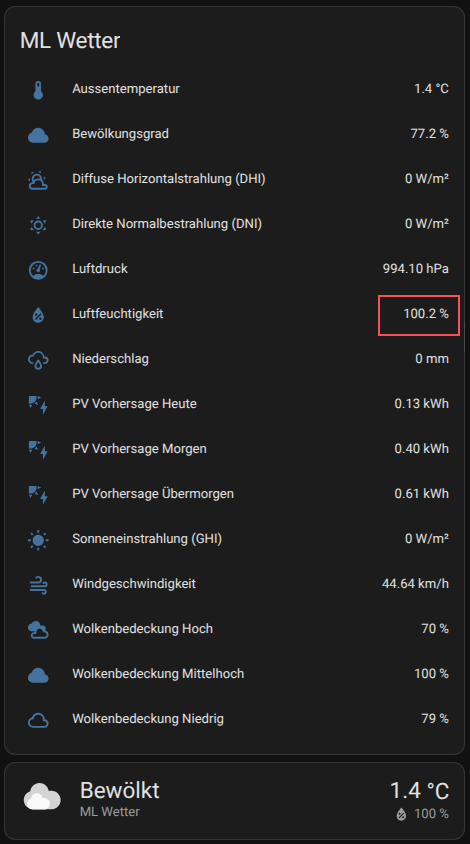
Task: Show details for PV Vorhersage Morgen
Action: 235,449
